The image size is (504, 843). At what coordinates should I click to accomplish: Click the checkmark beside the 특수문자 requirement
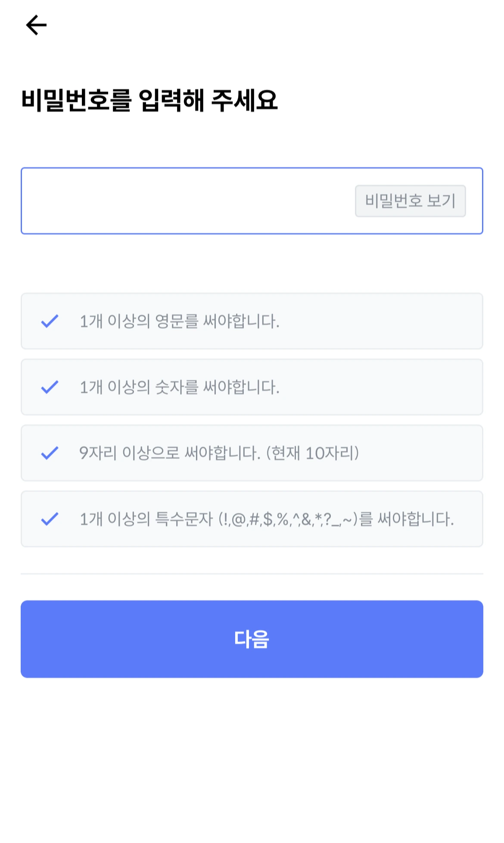(x=50, y=519)
